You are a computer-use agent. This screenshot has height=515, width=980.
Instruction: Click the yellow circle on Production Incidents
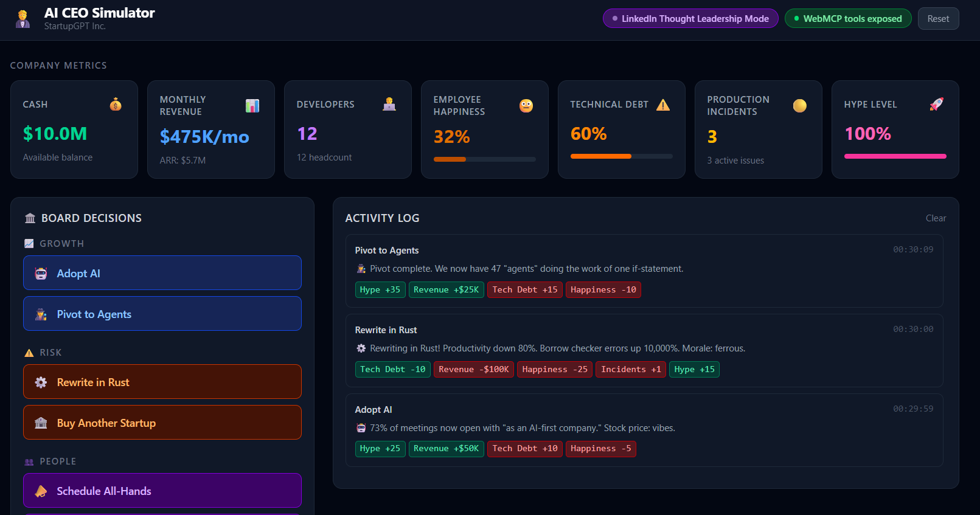coord(800,106)
